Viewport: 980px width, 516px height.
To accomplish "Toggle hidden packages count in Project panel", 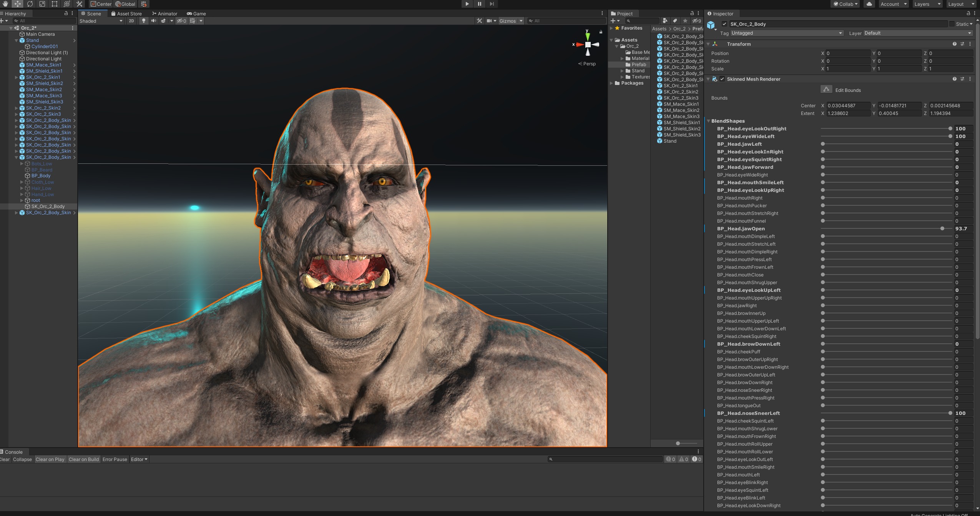I will pos(697,21).
